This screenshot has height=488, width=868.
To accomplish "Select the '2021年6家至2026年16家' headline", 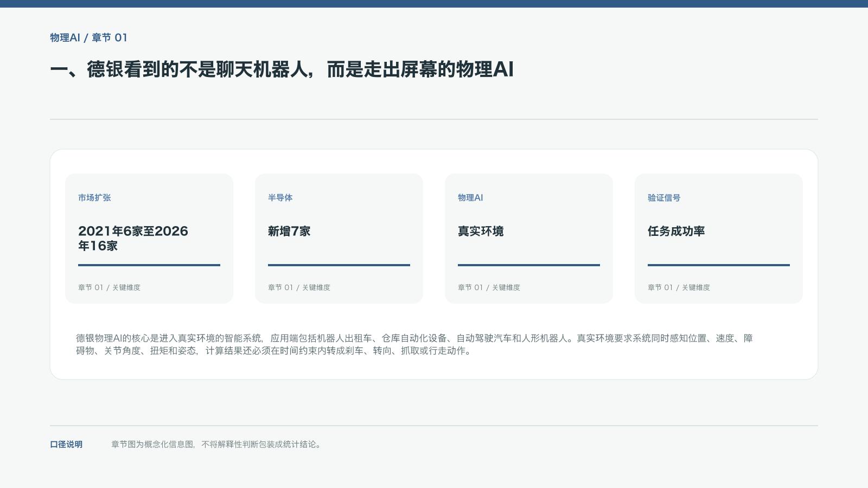I will [133, 238].
